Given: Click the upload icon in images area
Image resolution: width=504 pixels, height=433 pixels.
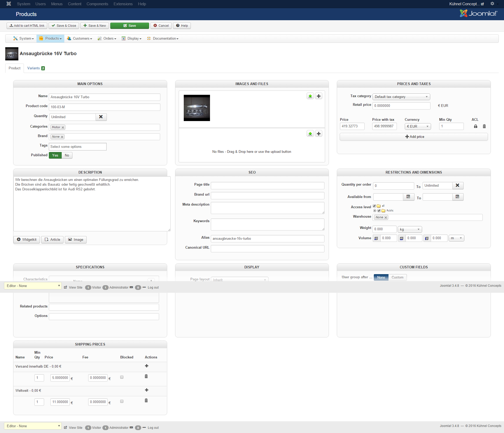Looking at the screenshot, I should click(310, 96).
